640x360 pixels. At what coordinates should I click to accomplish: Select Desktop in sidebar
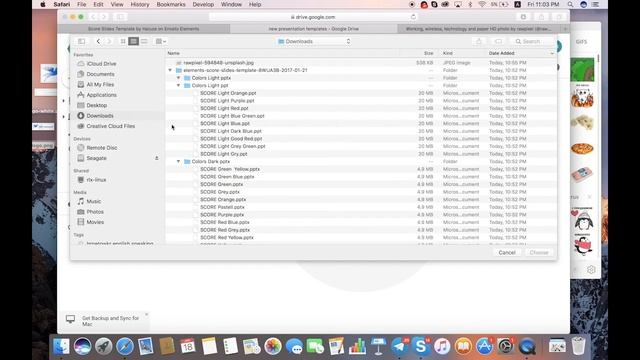[97, 105]
